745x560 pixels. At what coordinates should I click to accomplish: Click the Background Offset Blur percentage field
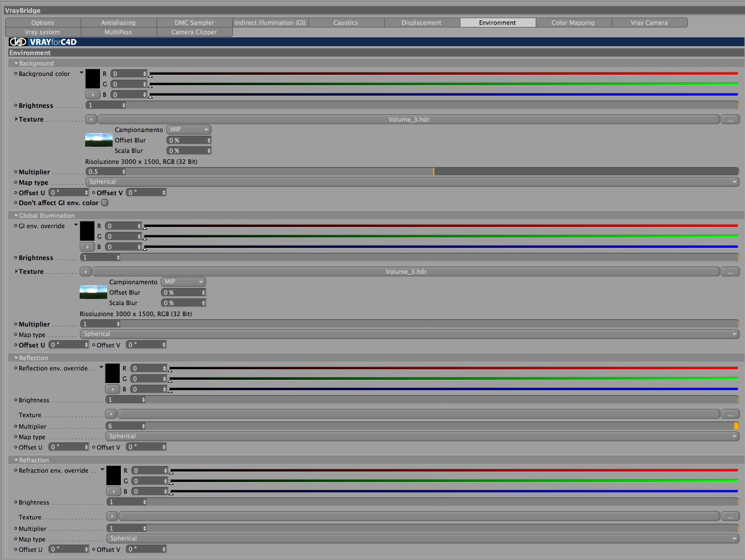click(189, 140)
